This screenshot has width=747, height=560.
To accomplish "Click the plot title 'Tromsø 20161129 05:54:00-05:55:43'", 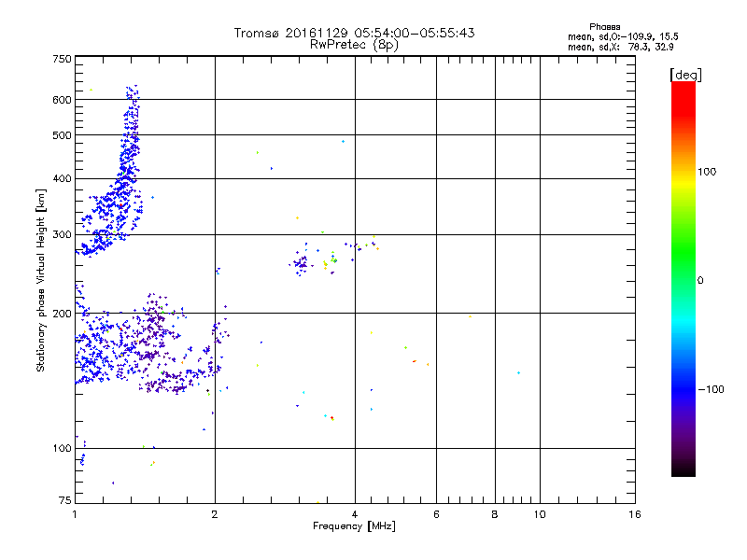I will click(354, 33).
